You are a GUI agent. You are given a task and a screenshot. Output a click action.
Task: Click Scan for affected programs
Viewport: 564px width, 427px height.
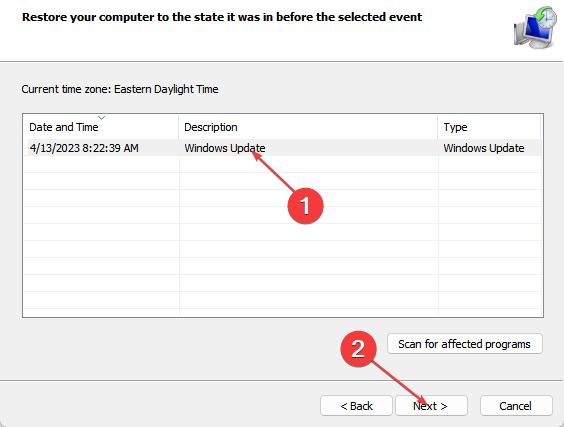coord(464,344)
